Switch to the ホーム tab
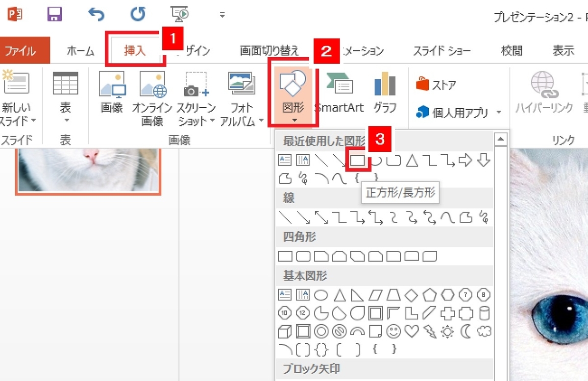This screenshot has height=381, width=588. tap(80, 50)
